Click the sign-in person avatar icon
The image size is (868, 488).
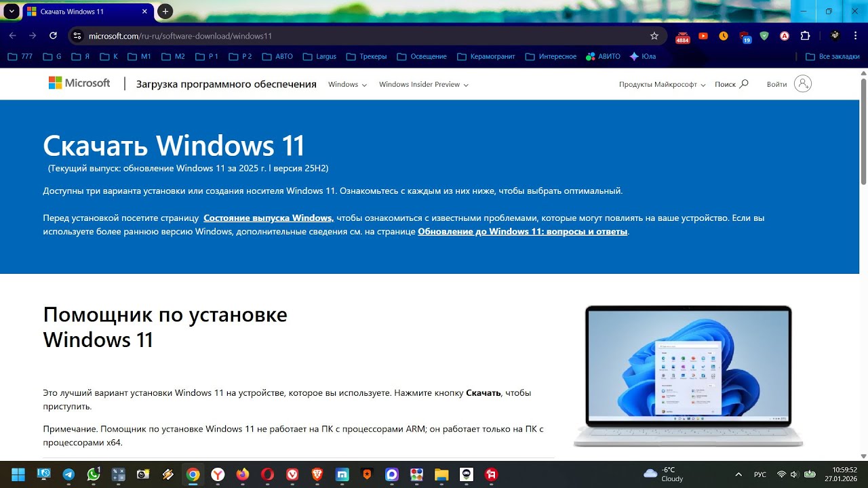click(x=802, y=84)
